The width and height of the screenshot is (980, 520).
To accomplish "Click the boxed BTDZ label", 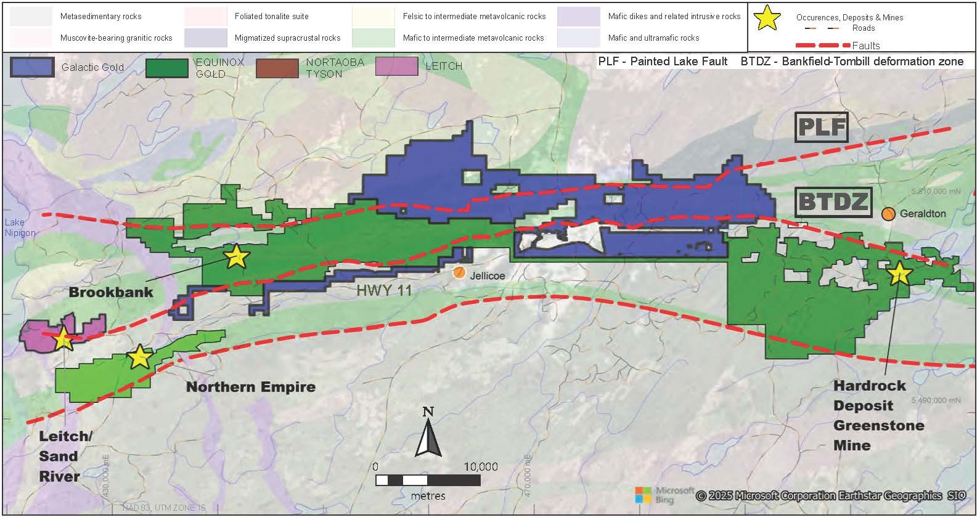I will [x=833, y=201].
